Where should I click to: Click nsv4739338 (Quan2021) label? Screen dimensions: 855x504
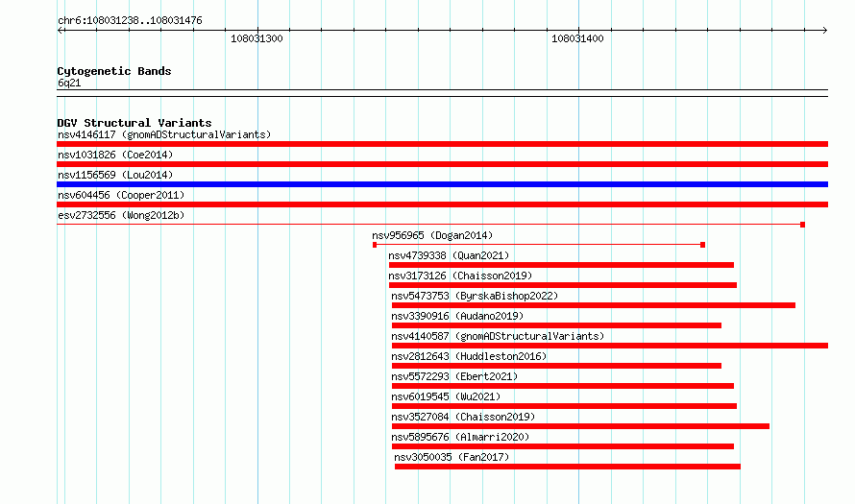(x=449, y=255)
